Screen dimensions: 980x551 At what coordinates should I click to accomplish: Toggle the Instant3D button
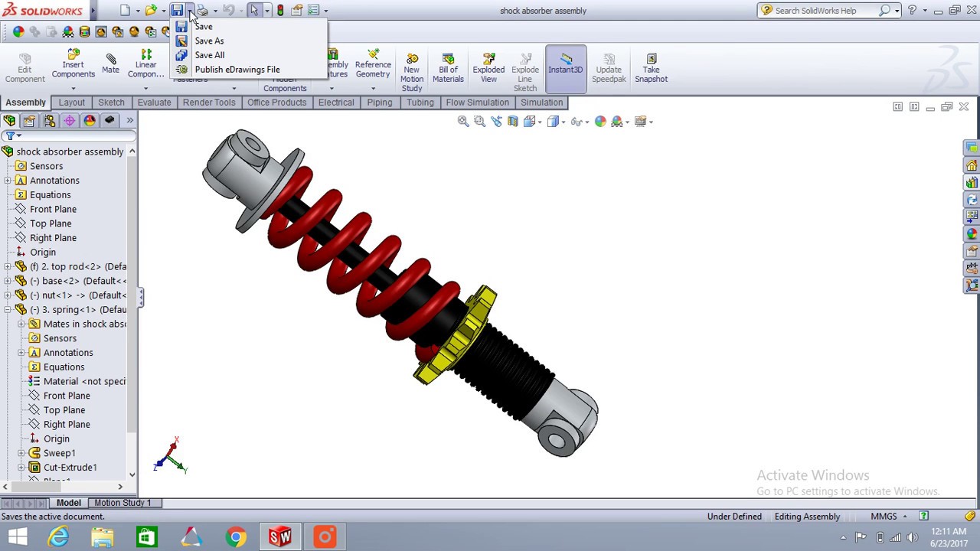tap(566, 69)
